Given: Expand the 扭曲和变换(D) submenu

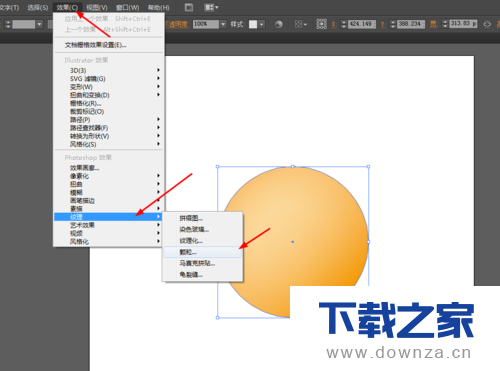Looking at the screenshot, I should click(109, 95).
